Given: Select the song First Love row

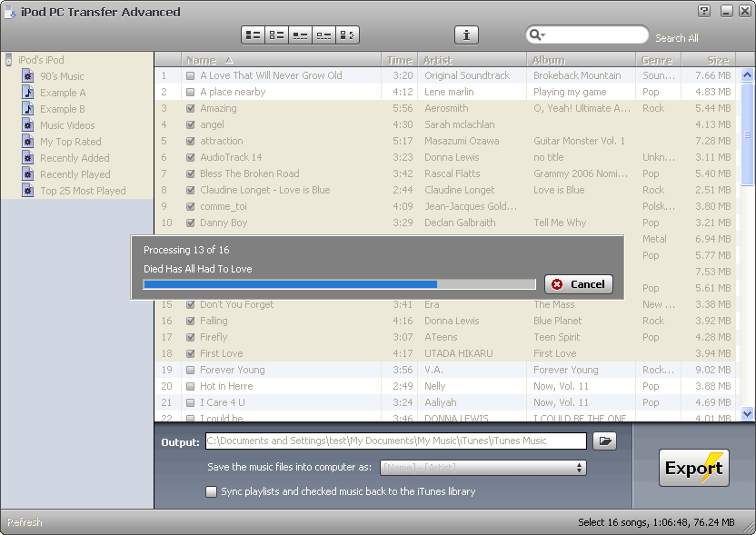Looking at the screenshot, I should pyautogui.click(x=445, y=353).
